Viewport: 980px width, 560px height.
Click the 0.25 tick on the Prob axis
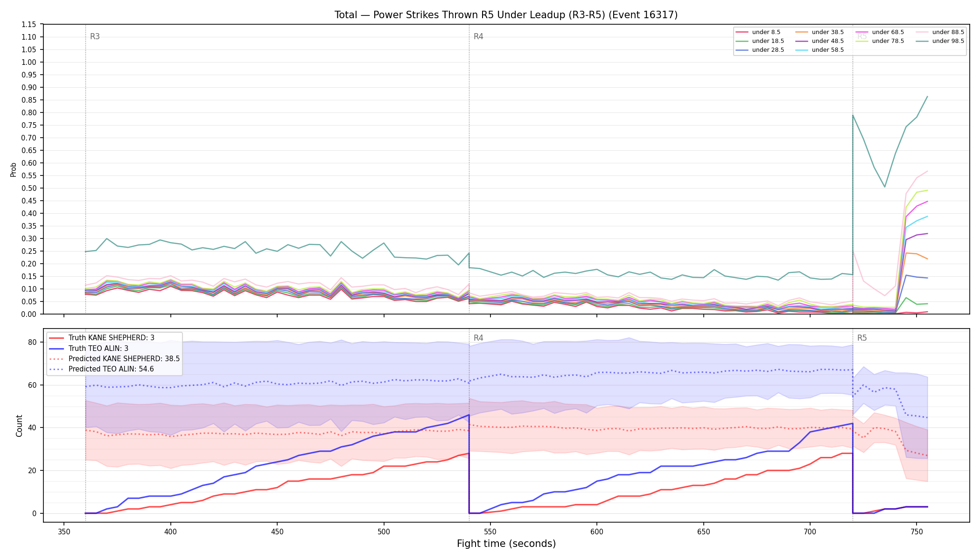click(x=29, y=252)
